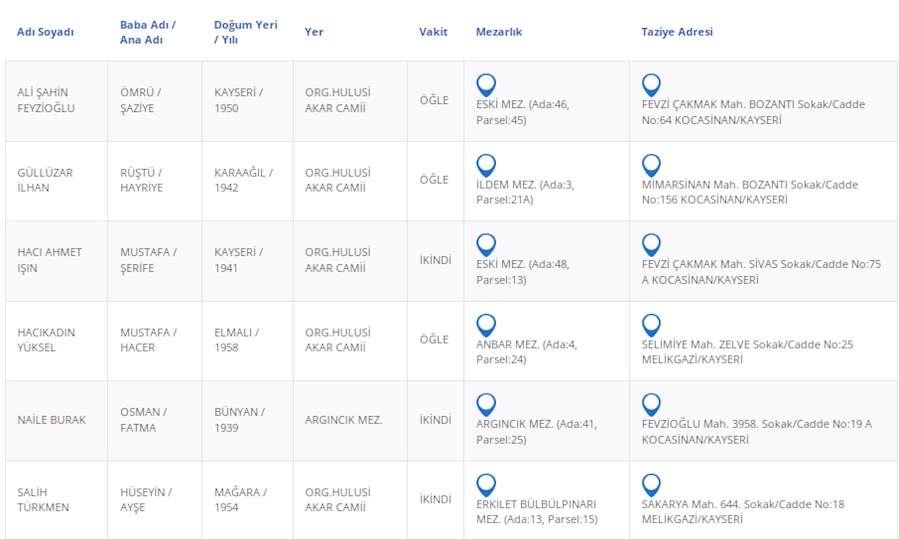Click location pin for Eski Mez. Ada:48
899x539 pixels.
pyautogui.click(x=486, y=245)
